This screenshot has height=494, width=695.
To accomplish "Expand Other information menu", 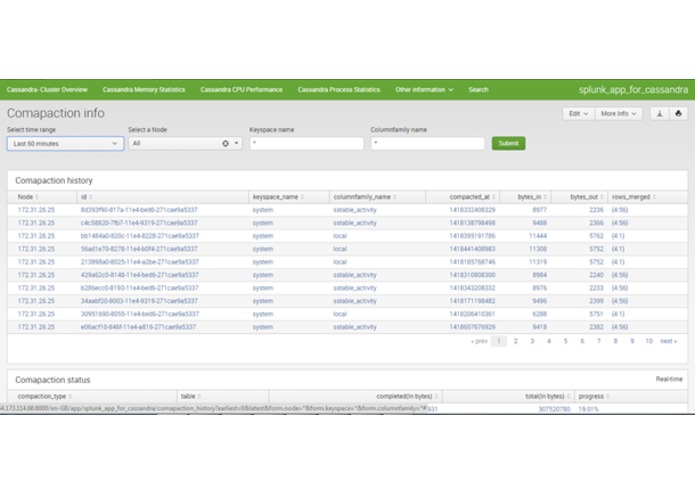I will click(x=424, y=89).
